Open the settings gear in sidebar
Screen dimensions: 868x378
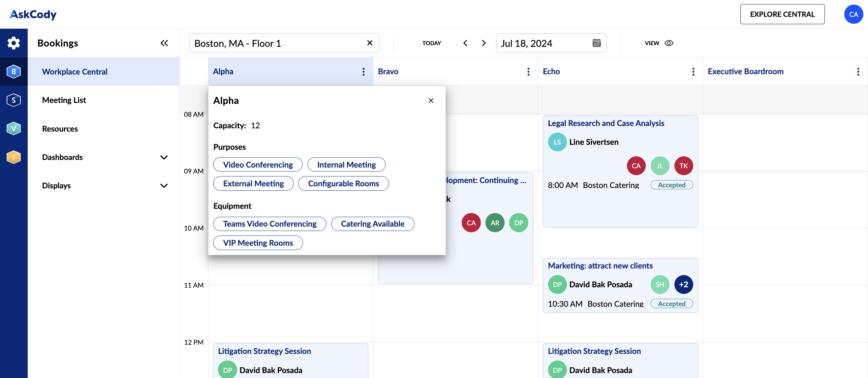coord(14,43)
